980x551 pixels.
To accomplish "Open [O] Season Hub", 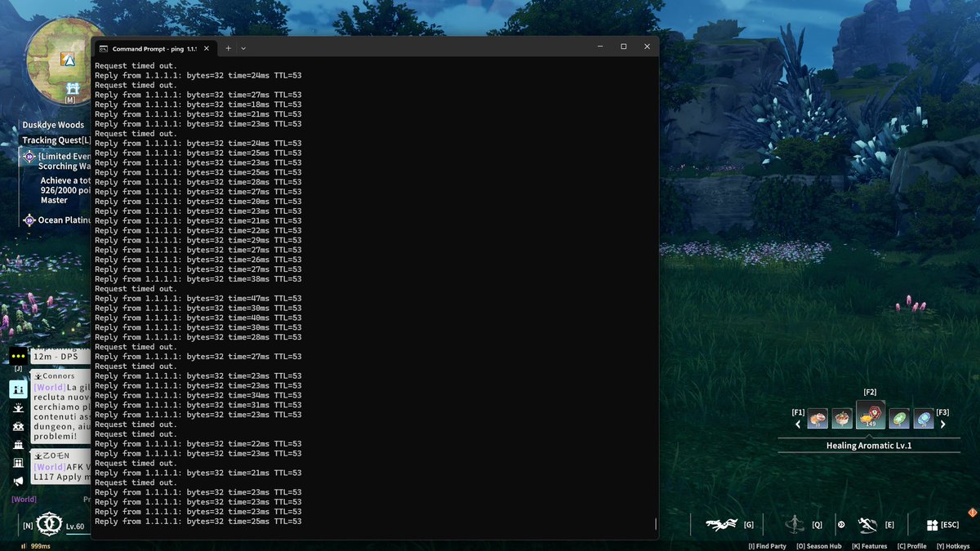I will coord(819,546).
